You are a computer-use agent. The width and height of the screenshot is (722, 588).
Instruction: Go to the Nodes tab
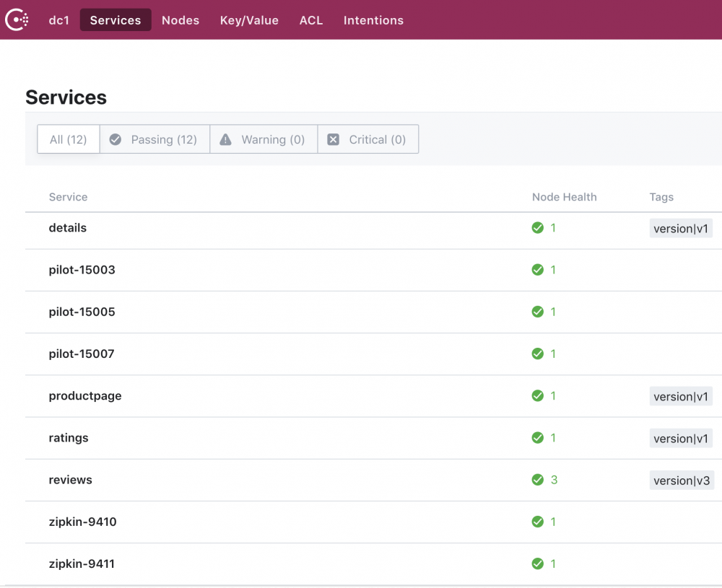[180, 20]
